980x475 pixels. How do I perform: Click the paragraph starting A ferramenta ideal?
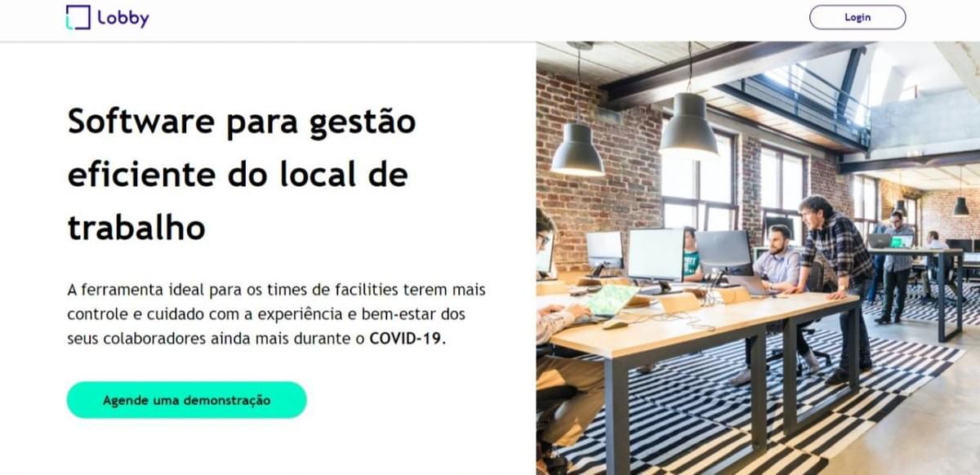[277, 314]
